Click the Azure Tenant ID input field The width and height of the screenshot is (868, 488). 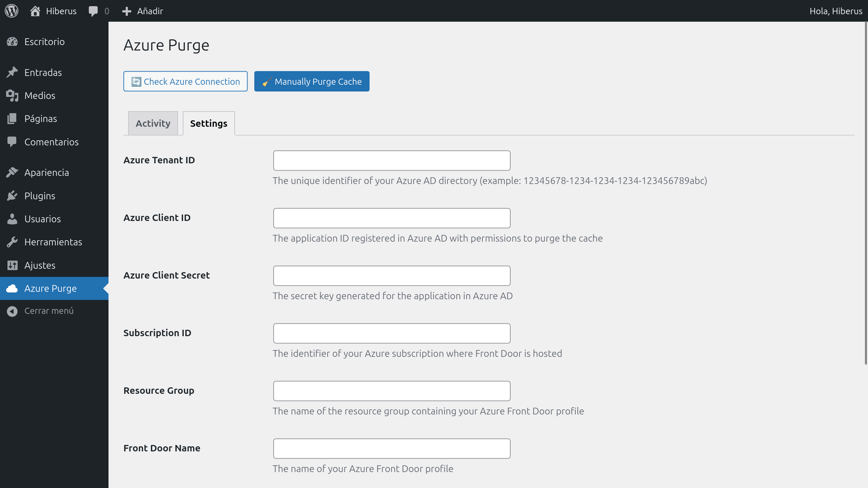(391, 160)
